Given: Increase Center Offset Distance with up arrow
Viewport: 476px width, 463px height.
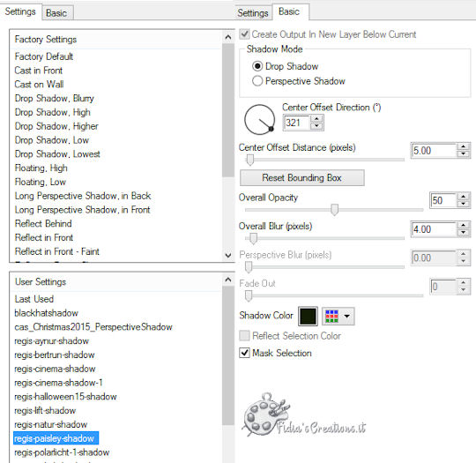Looking at the screenshot, I should pyautogui.click(x=464, y=146).
